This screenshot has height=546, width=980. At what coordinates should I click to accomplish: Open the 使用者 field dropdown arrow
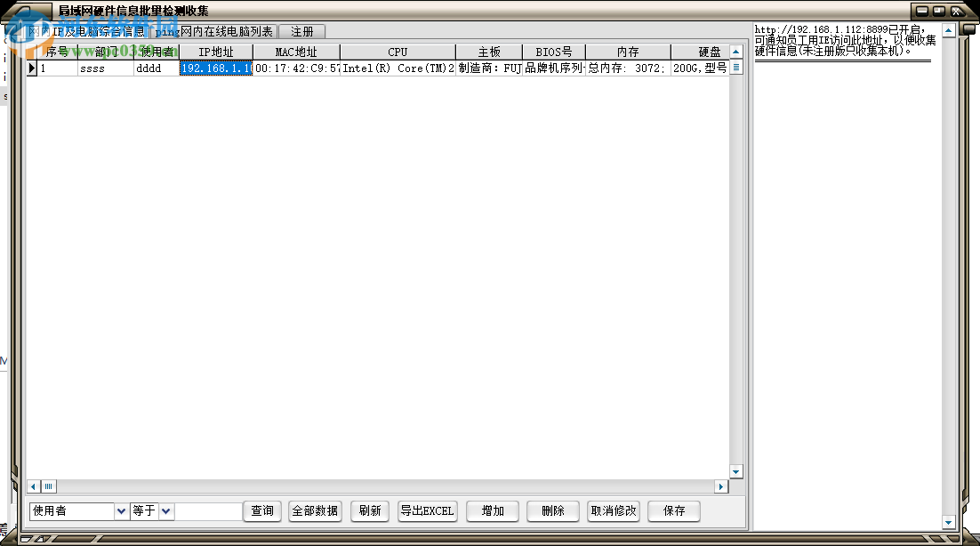(x=121, y=511)
